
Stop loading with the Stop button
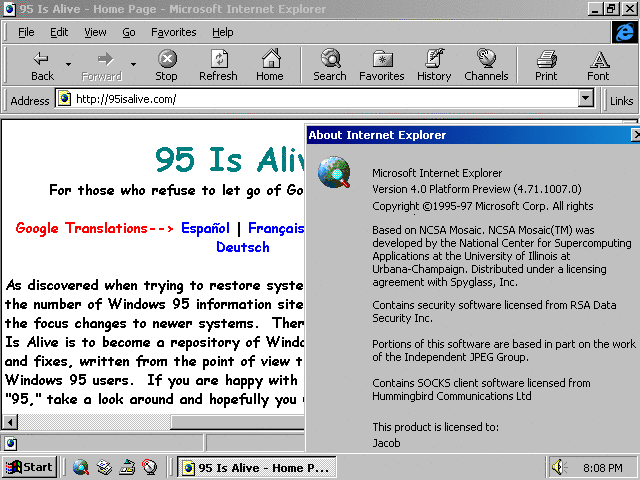pos(167,65)
